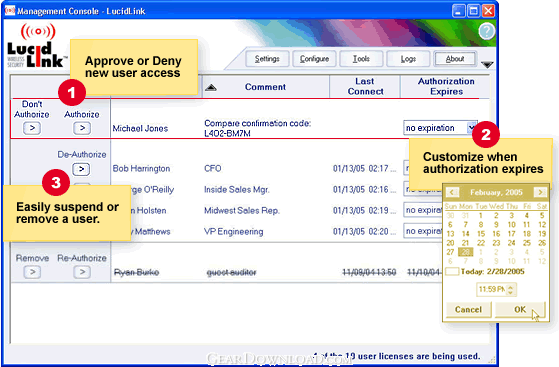
Task: Sort by the Comment column arrow
Action: (x=211, y=87)
